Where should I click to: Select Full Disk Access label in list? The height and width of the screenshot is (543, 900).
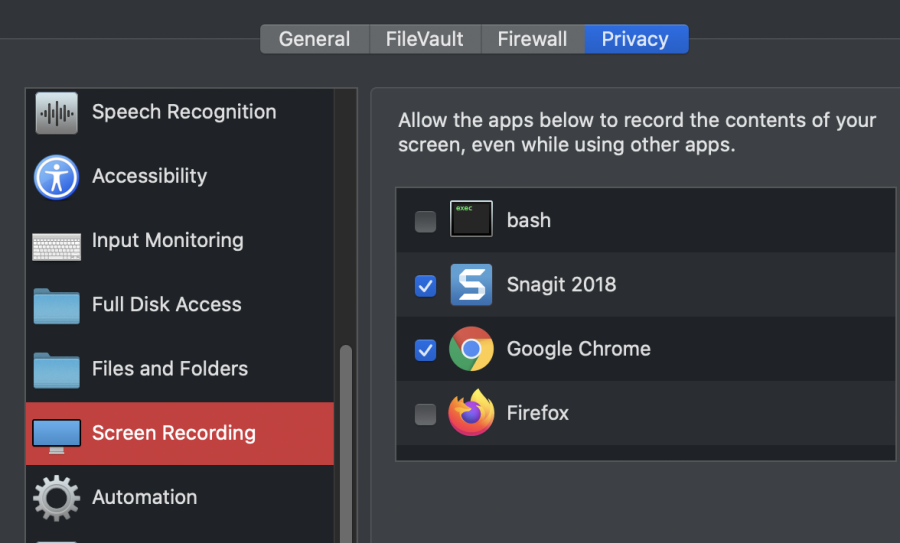[x=167, y=305]
